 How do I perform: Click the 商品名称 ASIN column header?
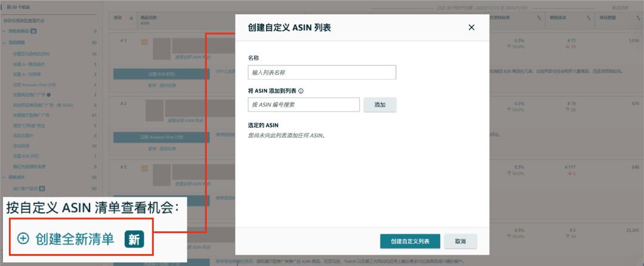(148, 20)
